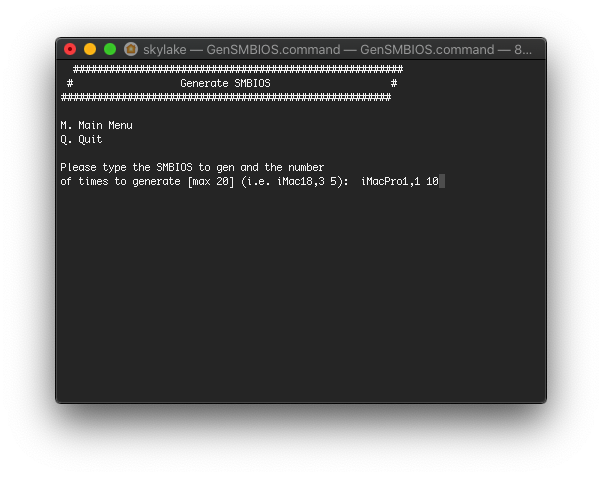Click the '[max 20]' text in prompt

click(210, 181)
